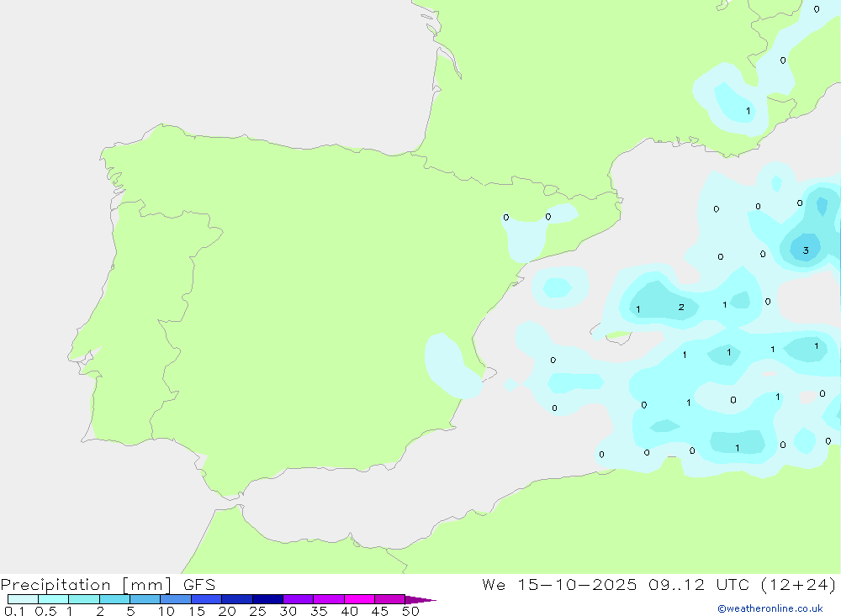Image resolution: width=841 pixels, height=616 pixels.
Task: Click the '10' legend scale label
Action: coord(167,611)
